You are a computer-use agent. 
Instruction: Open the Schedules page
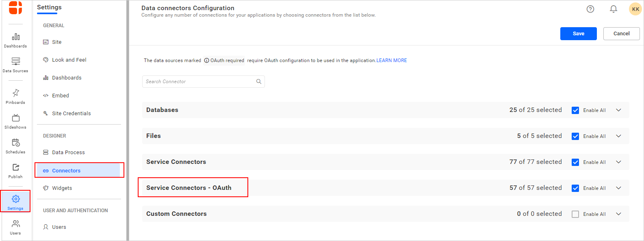pyautogui.click(x=15, y=146)
